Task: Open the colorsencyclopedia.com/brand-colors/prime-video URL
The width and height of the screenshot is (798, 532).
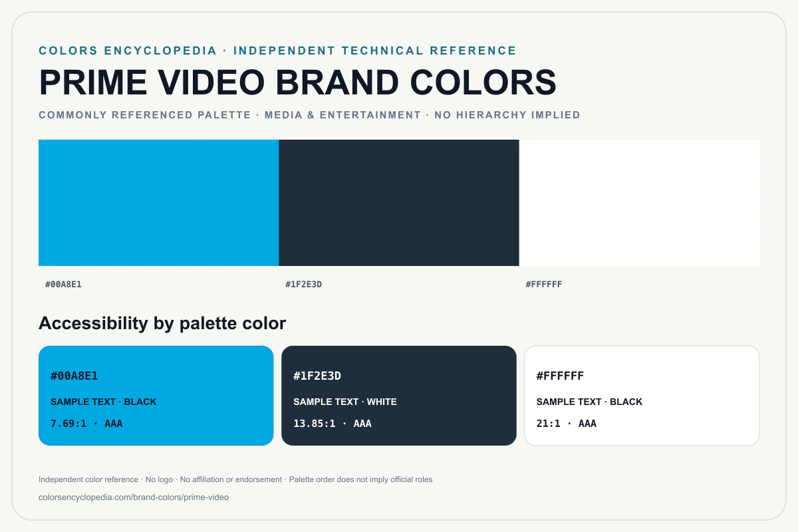Action: point(134,497)
